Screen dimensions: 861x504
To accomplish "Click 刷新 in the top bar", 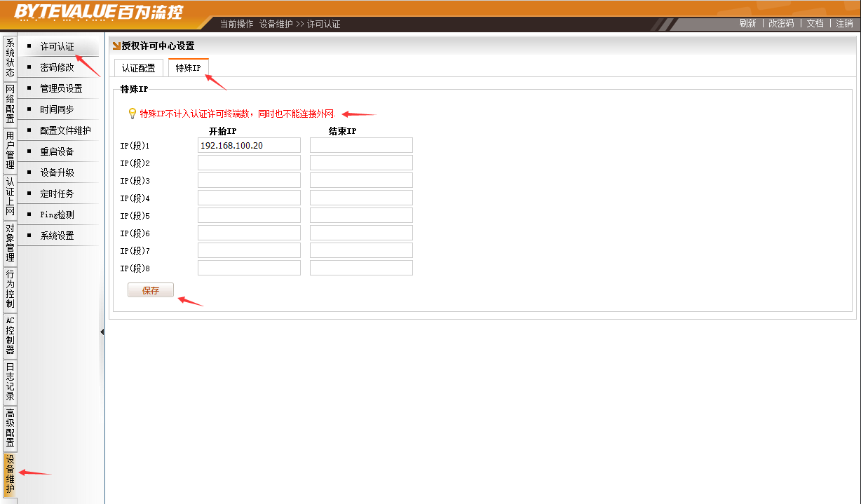I will (x=747, y=23).
